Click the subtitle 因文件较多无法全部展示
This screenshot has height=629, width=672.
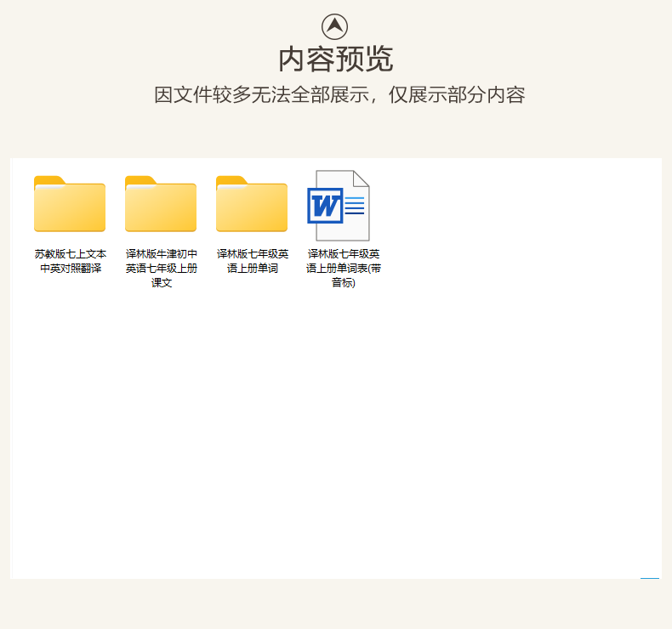coord(261,94)
